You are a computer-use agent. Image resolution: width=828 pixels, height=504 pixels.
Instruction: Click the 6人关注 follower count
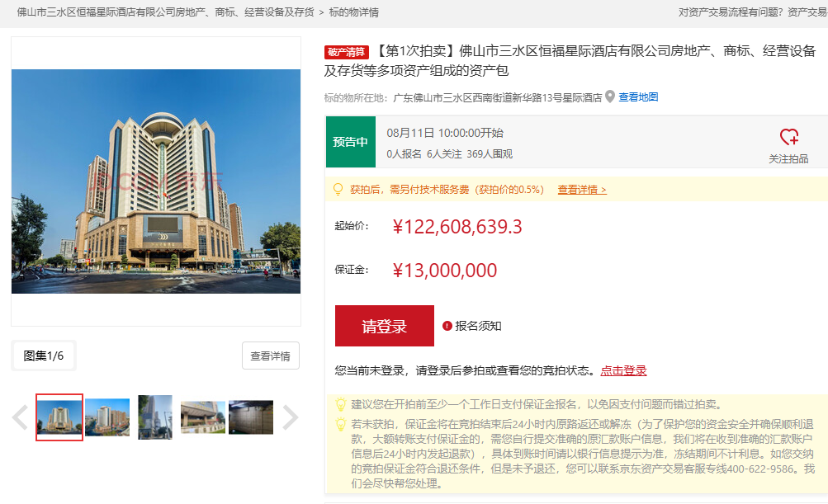[444, 154]
